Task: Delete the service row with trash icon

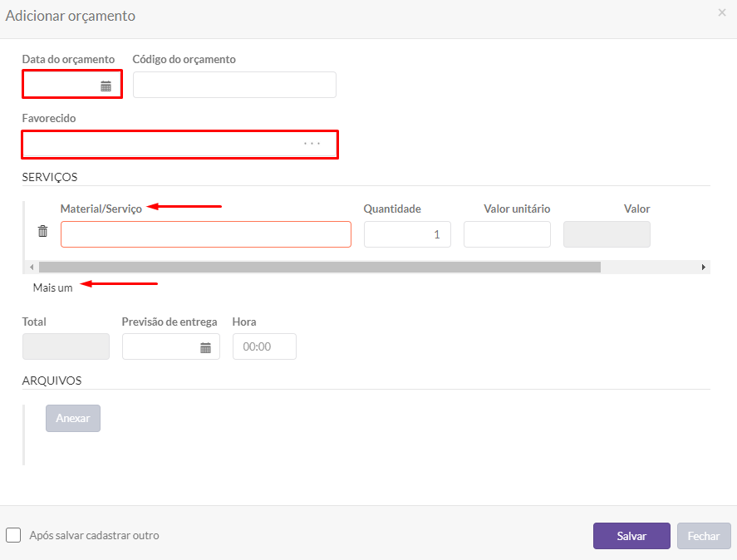Action: pos(42,231)
